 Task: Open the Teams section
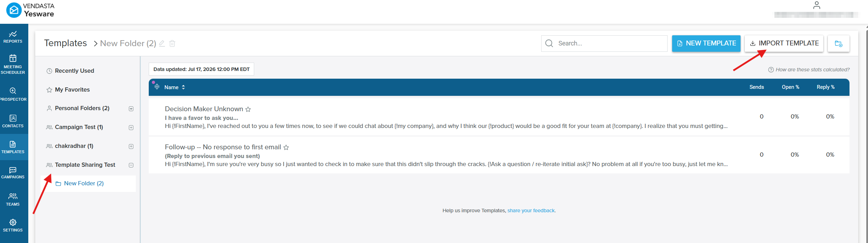click(13, 199)
